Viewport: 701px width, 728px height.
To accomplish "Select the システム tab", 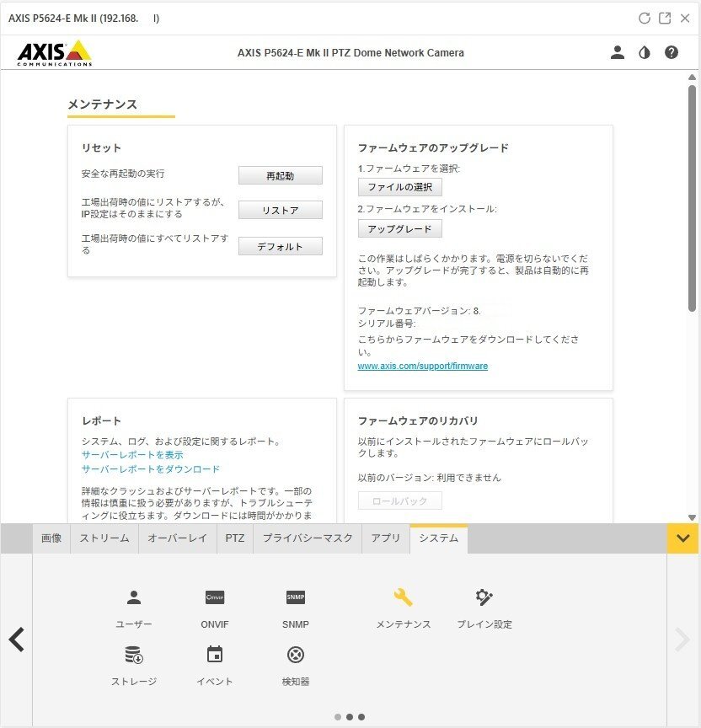I will (x=439, y=538).
